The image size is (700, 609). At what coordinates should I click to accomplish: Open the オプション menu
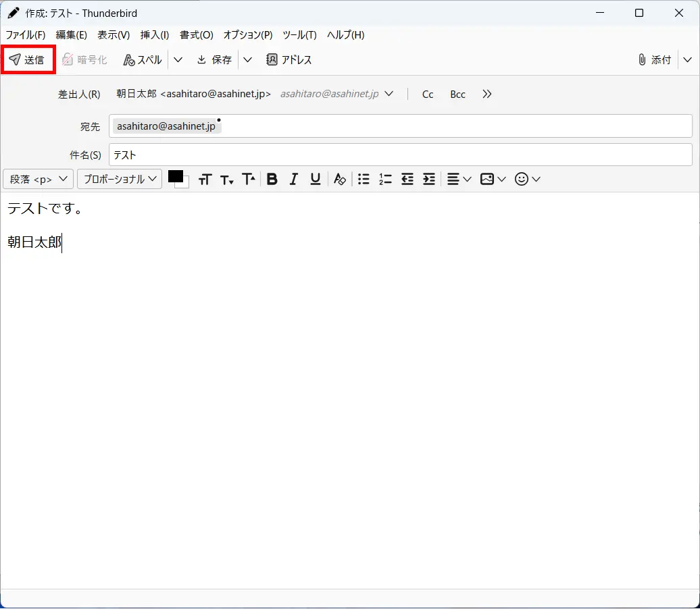click(248, 34)
